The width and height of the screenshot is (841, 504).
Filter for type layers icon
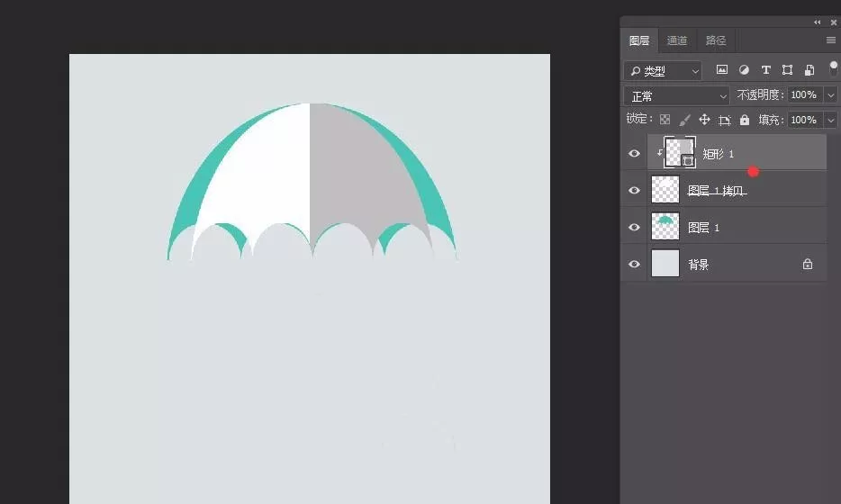pyautogui.click(x=766, y=69)
